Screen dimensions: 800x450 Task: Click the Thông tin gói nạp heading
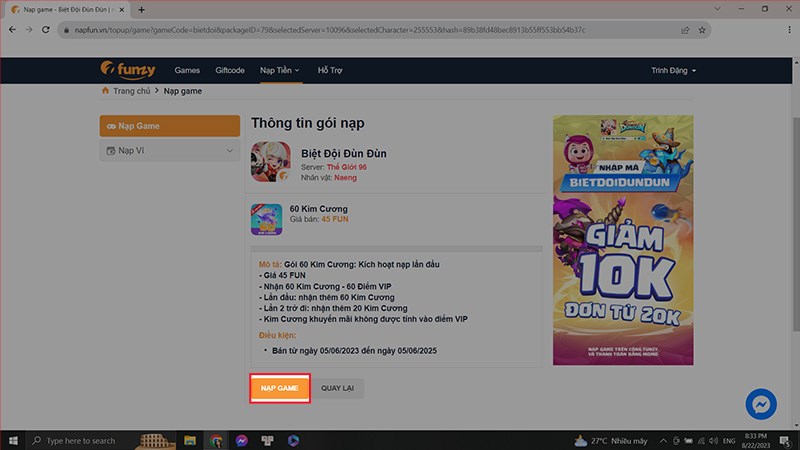tap(308, 123)
